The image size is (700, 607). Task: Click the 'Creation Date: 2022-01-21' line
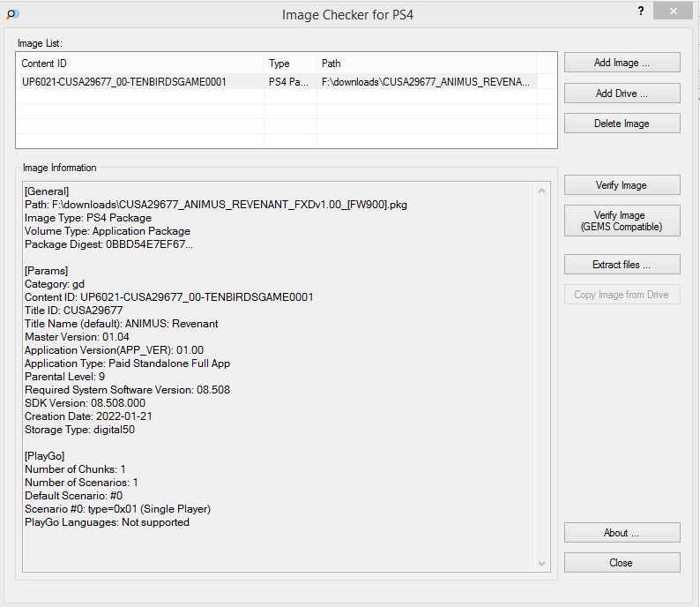coord(88,416)
